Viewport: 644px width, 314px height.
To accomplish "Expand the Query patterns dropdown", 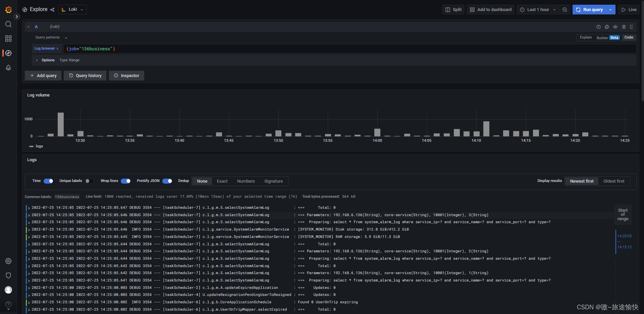I will click(51, 38).
